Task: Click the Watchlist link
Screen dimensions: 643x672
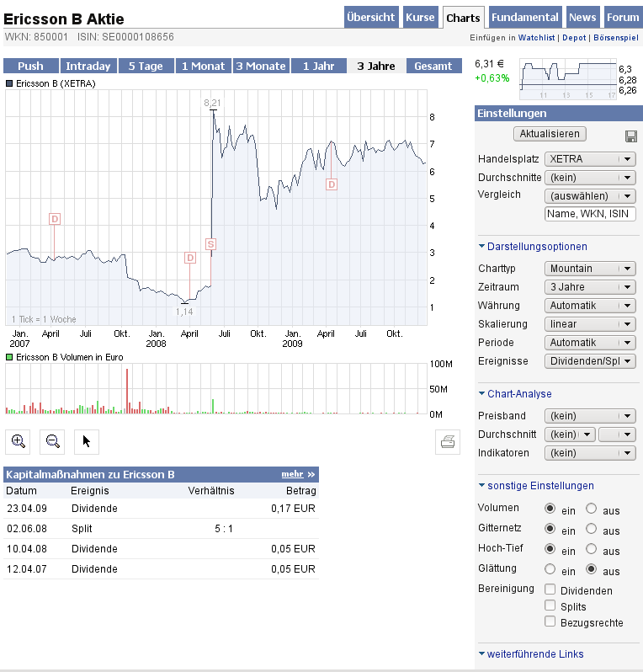Action: click(536, 38)
